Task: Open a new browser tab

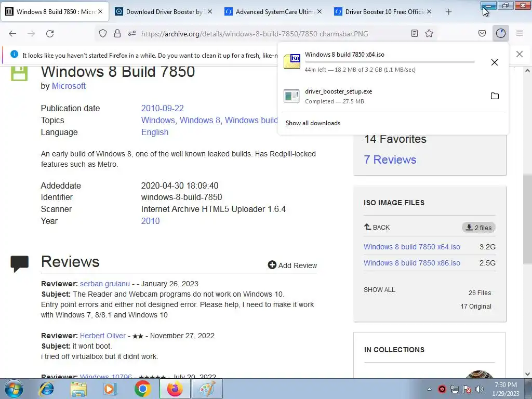Action: pyautogui.click(x=448, y=12)
